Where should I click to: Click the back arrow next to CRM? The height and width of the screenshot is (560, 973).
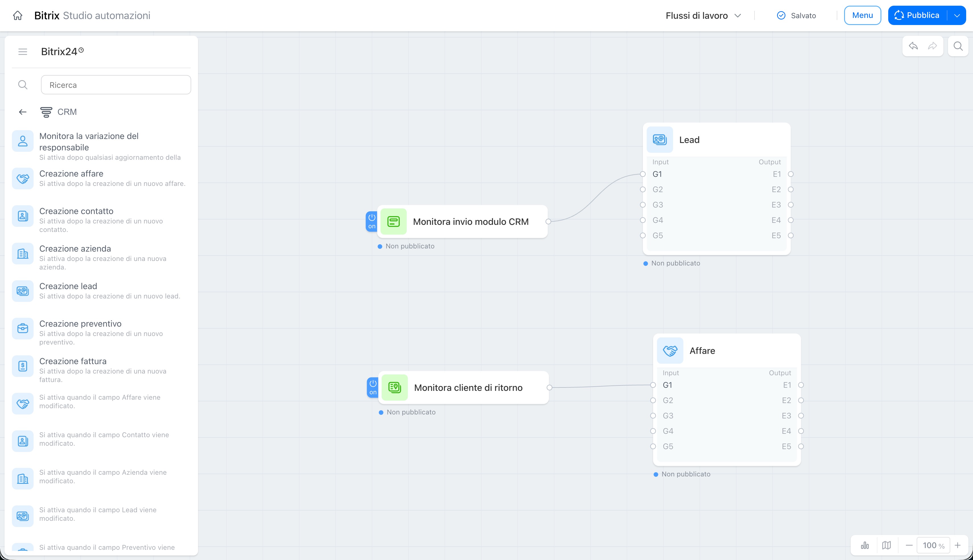click(x=23, y=112)
